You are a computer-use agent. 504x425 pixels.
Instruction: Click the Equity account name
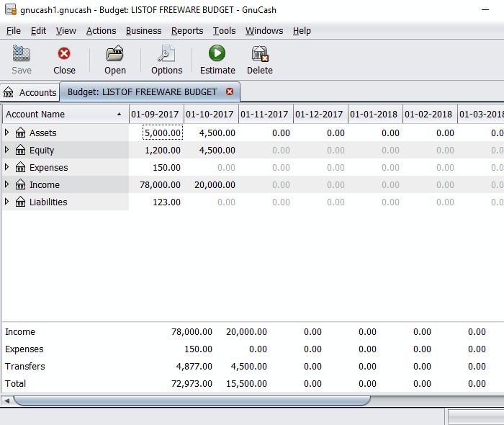tap(42, 150)
